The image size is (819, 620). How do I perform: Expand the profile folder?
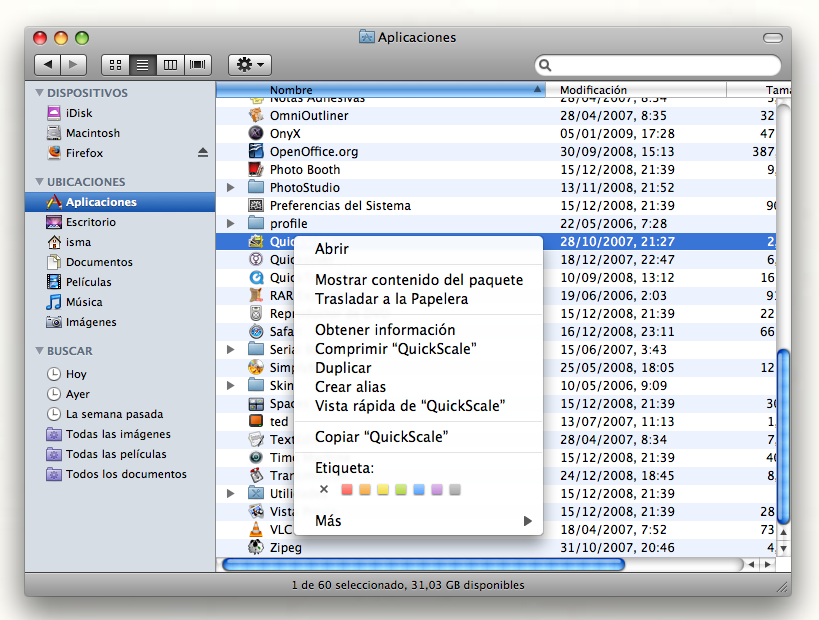point(230,224)
